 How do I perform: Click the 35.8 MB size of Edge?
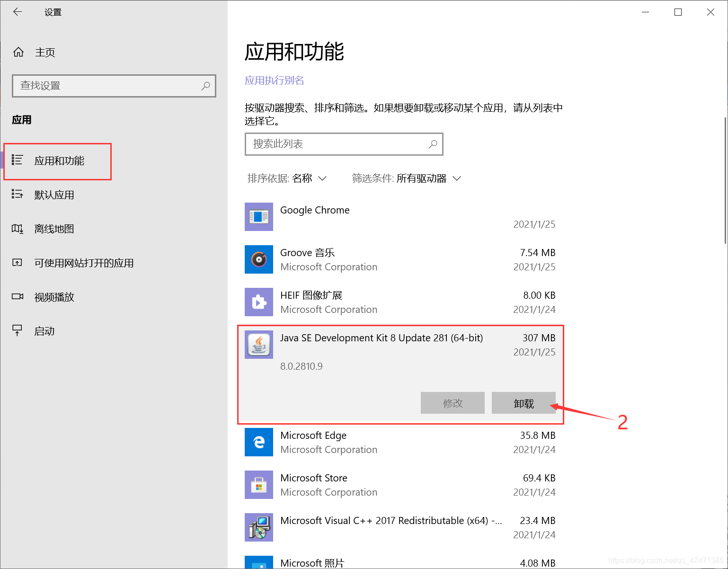pos(538,436)
